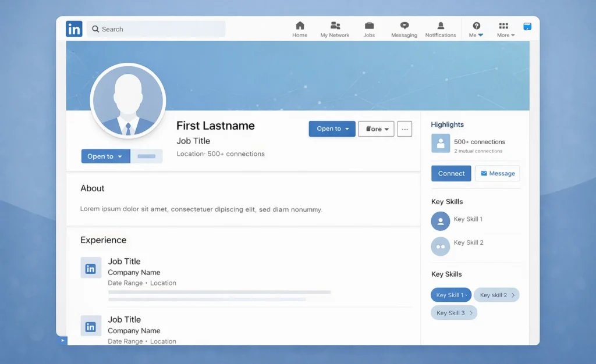Click the circular person icon next to Key Skill 1
The image size is (596, 364).
(441, 221)
